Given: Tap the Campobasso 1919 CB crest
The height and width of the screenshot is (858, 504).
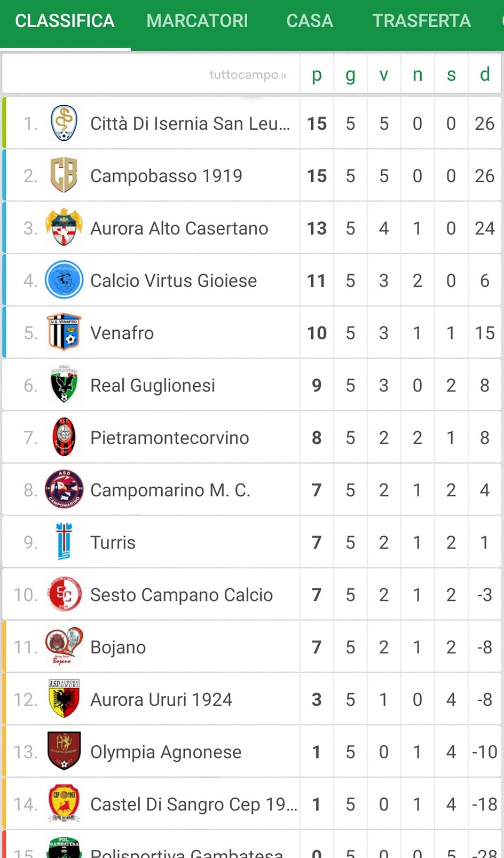Looking at the screenshot, I should 64,175.
